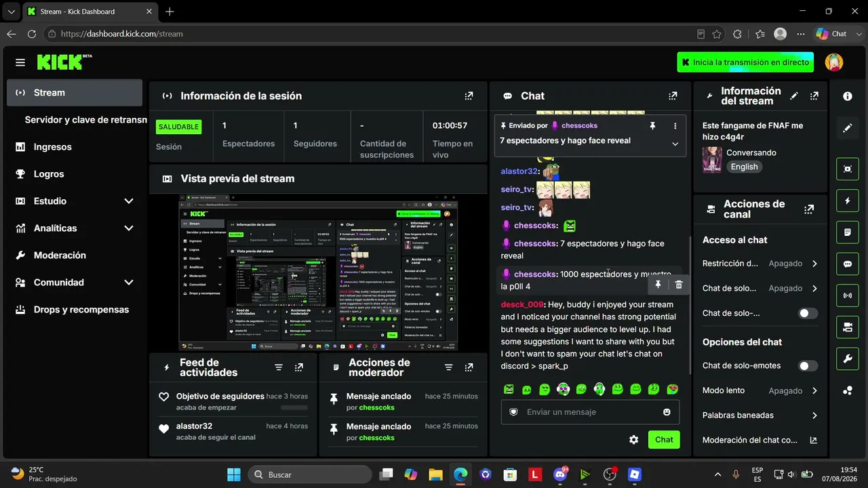Toggle the activity feed lightning icon in sidebar
The image size is (868, 488).
pos(848,201)
